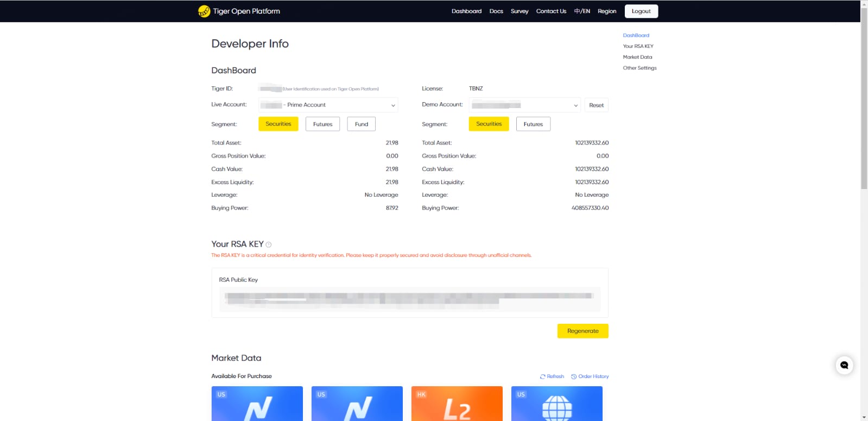Open the Order History link
This screenshot has height=421, width=868.
click(x=593, y=376)
